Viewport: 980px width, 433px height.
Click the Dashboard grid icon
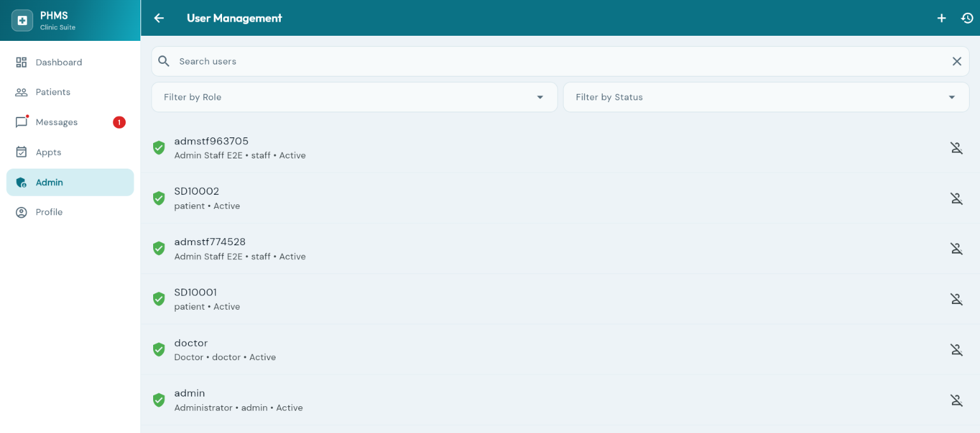(22, 62)
